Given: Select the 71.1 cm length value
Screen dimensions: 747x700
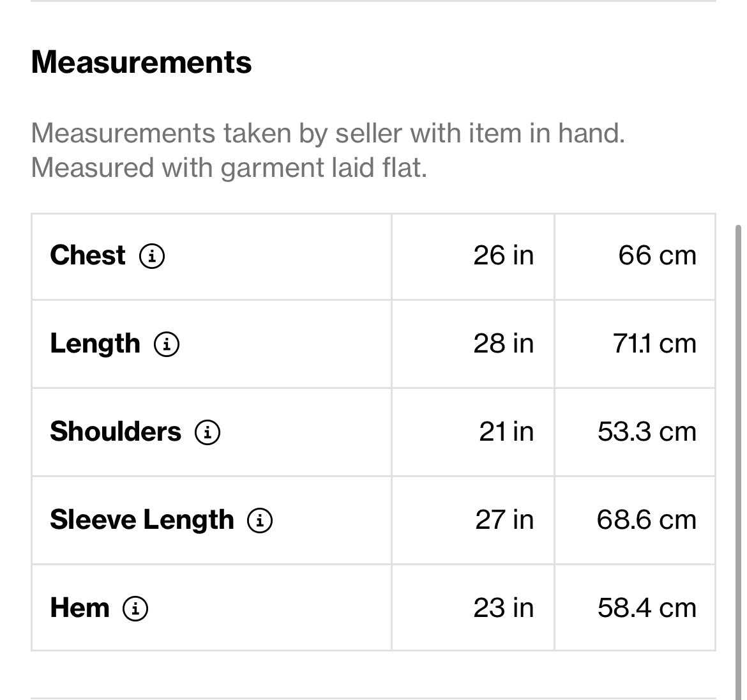Looking at the screenshot, I should click(x=654, y=344).
